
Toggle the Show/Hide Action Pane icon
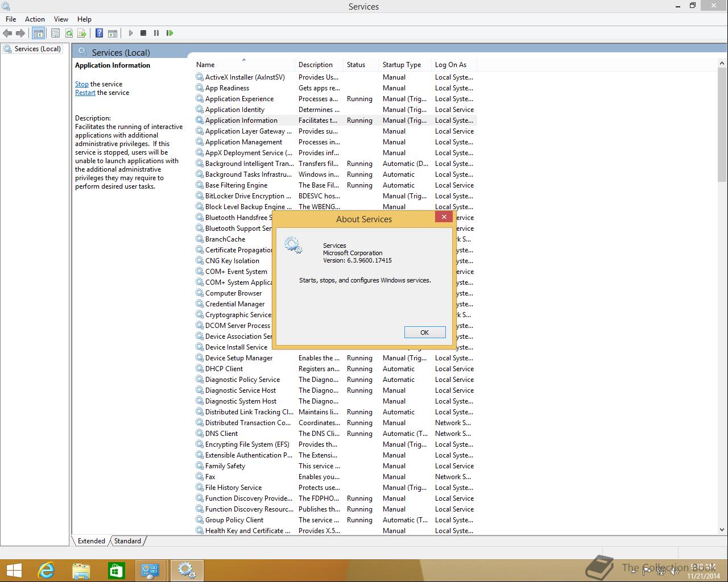pos(113,33)
